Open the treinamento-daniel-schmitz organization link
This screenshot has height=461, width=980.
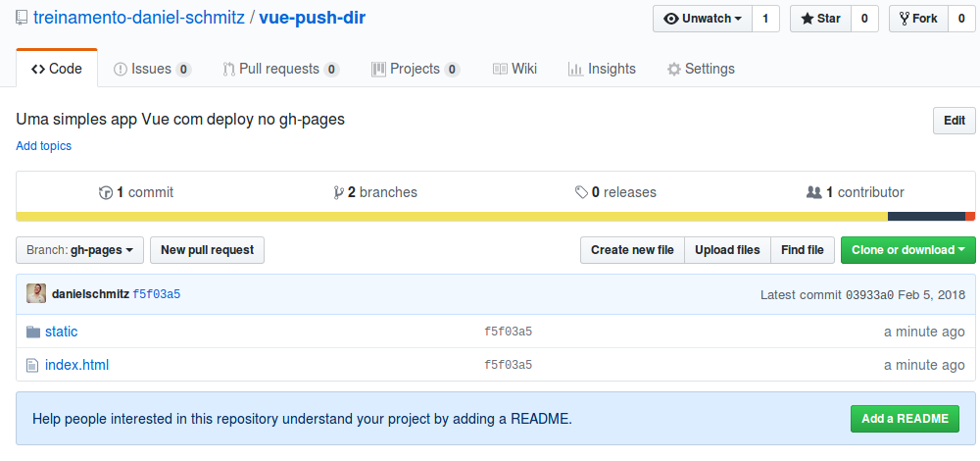[x=139, y=18]
